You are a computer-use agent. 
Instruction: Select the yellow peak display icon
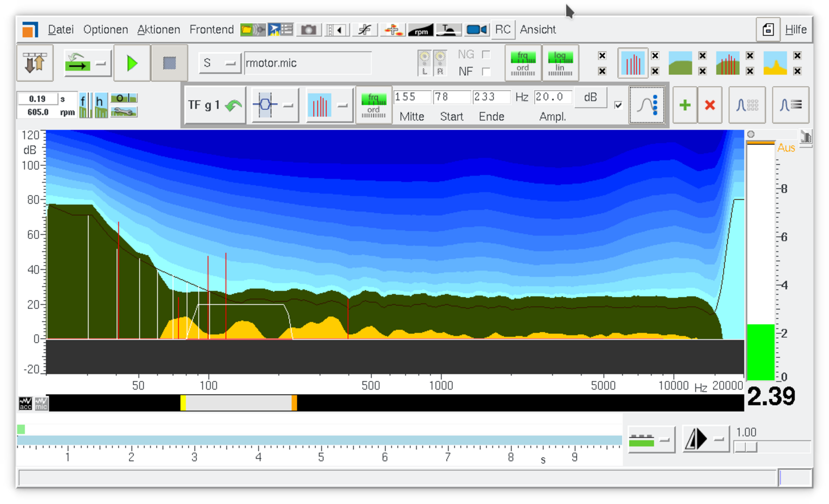click(x=775, y=63)
